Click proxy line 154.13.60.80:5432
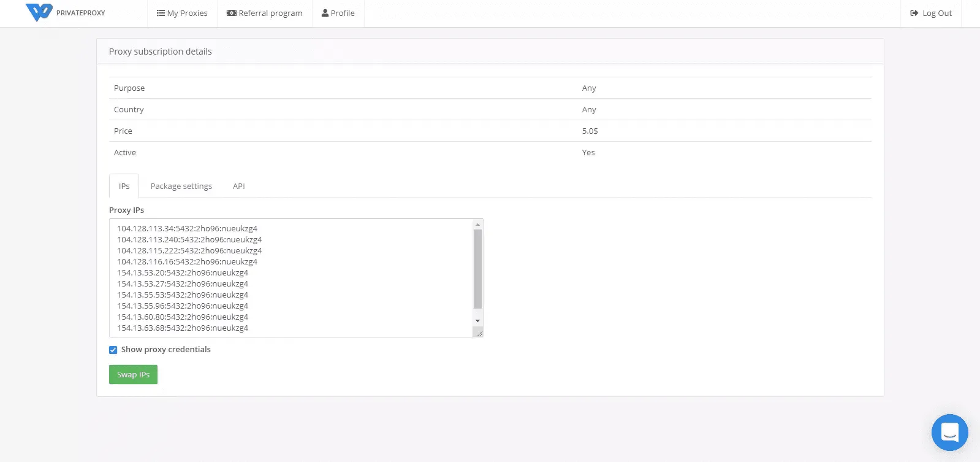 tap(183, 317)
